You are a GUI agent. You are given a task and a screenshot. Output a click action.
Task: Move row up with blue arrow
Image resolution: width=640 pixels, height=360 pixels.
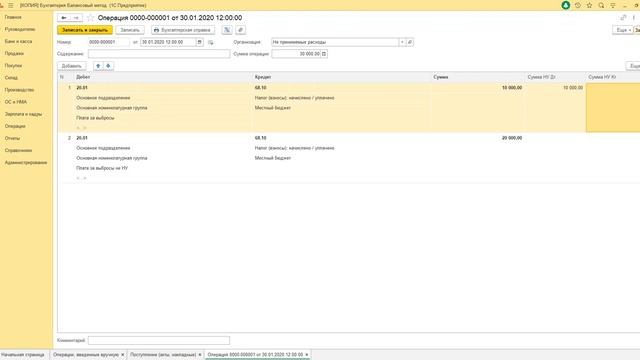[x=98, y=66]
